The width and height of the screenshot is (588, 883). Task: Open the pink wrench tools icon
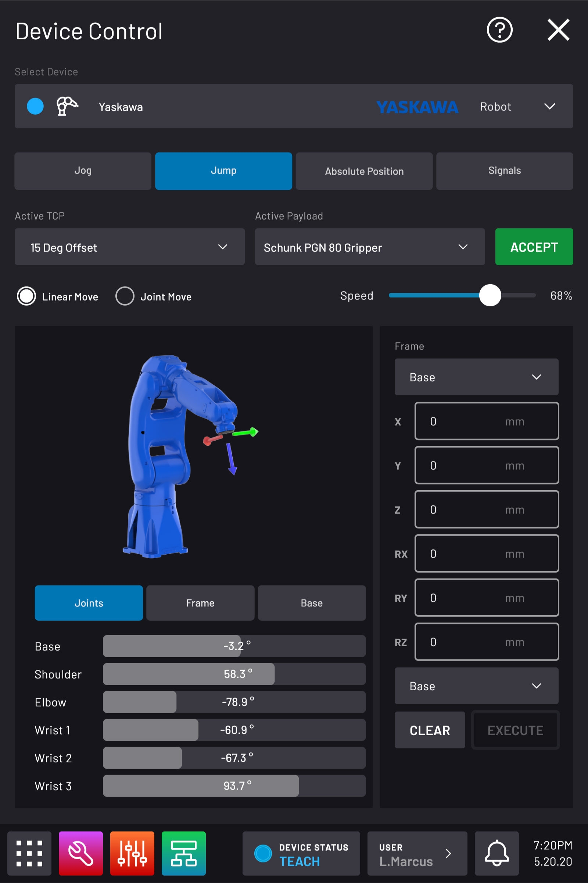(80, 853)
